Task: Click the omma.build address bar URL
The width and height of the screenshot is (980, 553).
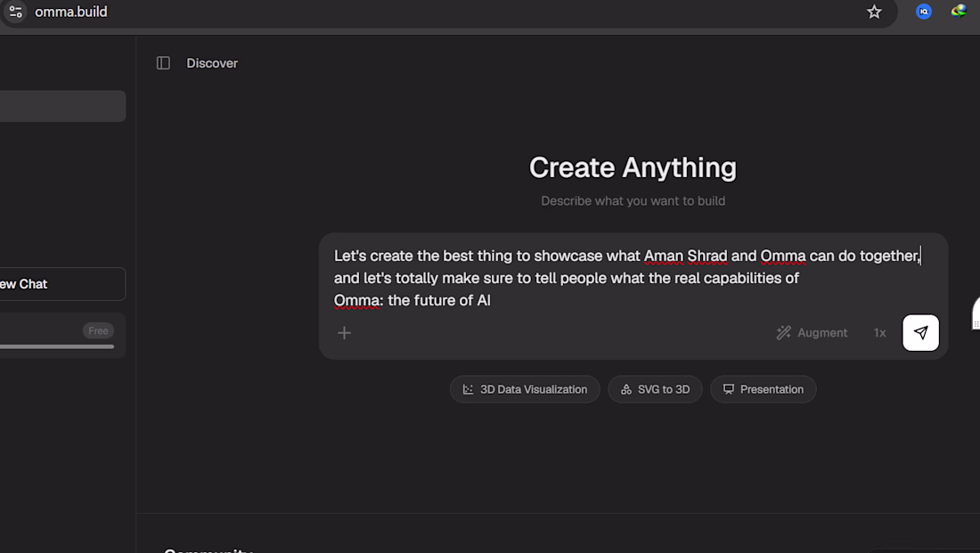Action: (x=71, y=12)
